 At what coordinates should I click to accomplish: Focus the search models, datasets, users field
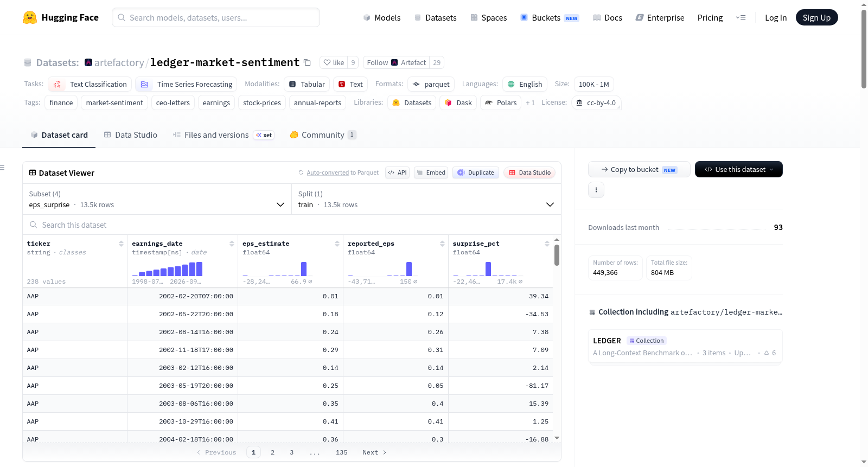tap(216, 17)
